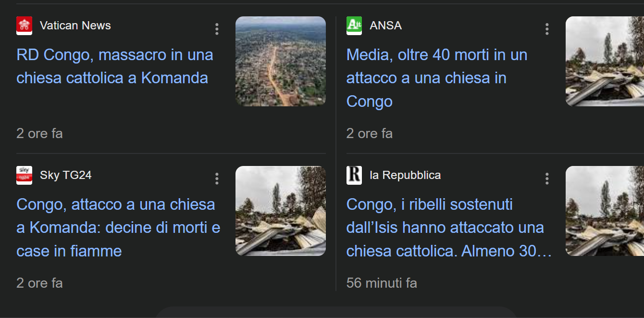Click la Repubblica's R logo icon
644x318 pixels.
point(354,175)
